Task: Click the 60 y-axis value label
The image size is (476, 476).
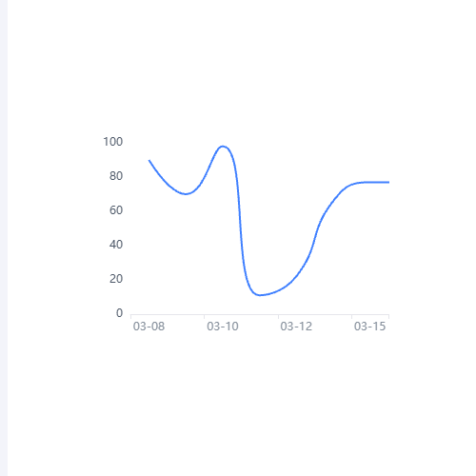Action: coord(116,210)
